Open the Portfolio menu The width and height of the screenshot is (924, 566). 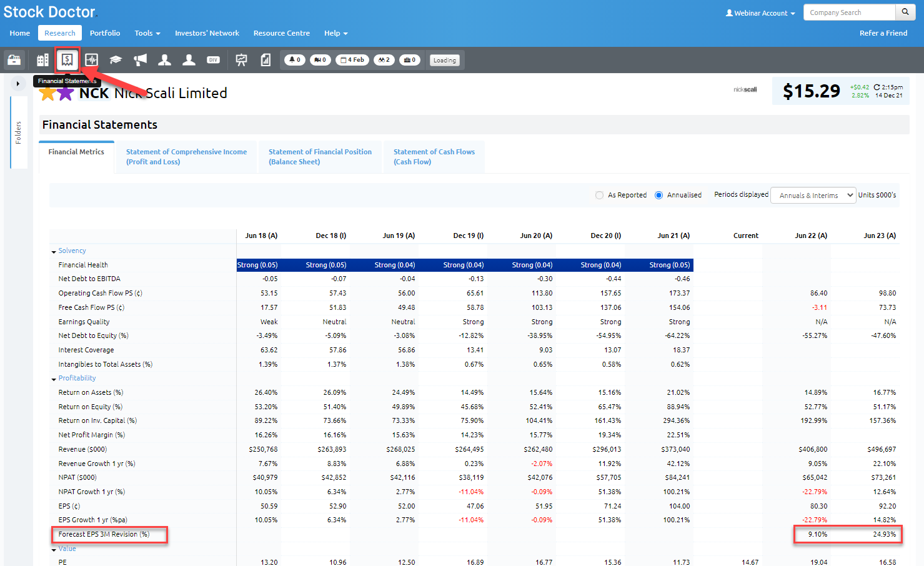coord(105,33)
